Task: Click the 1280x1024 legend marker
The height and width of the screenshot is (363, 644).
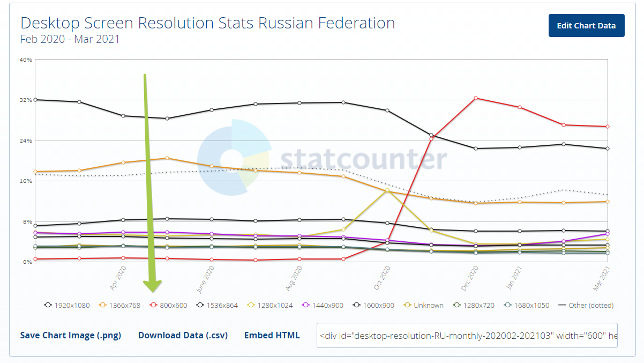Action: coord(250,305)
